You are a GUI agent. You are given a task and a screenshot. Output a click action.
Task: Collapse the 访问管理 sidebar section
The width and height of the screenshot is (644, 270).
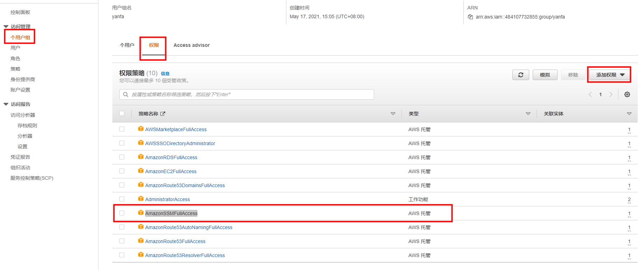pos(6,27)
